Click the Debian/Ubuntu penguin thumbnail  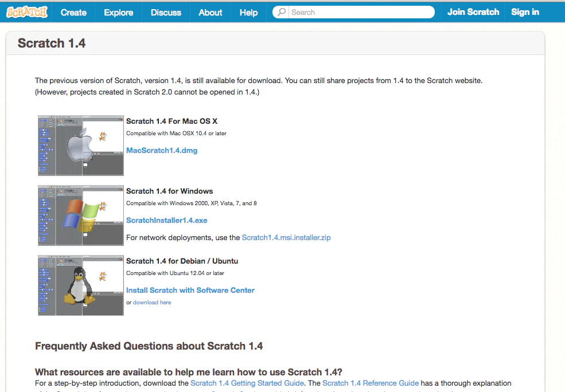click(x=81, y=285)
